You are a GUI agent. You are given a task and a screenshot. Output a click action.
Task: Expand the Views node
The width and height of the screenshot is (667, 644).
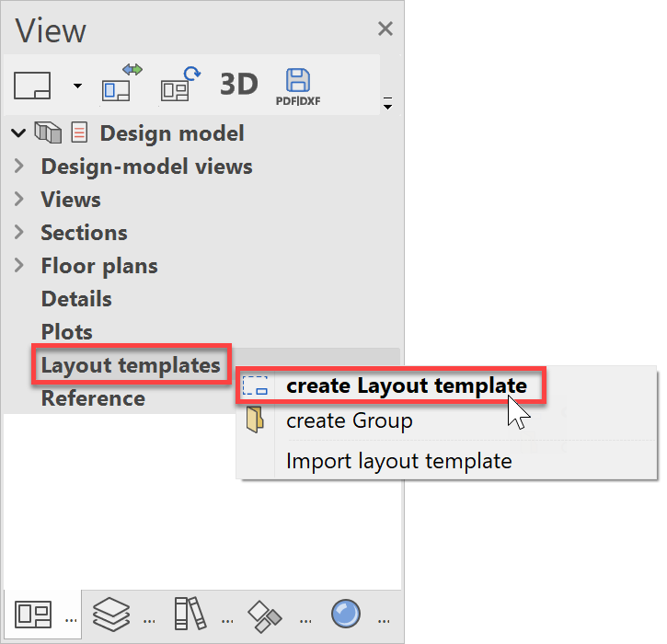pyautogui.click(x=18, y=199)
